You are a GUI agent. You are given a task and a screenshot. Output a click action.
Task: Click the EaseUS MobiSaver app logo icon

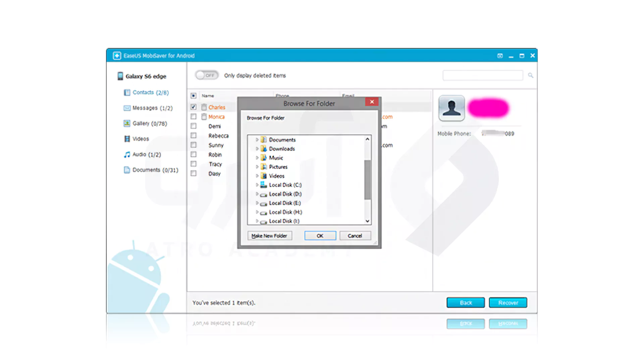(x=117, y=56)
